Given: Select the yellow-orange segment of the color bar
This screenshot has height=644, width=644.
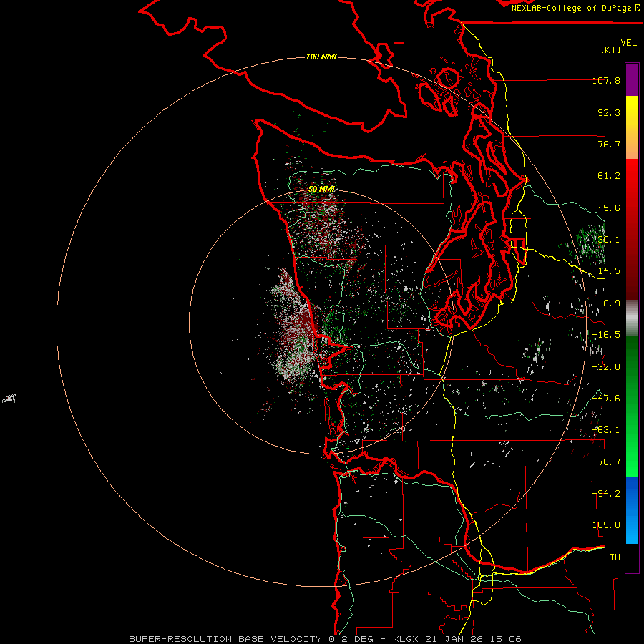Looking at the screenshot, I should pos(632,127).
